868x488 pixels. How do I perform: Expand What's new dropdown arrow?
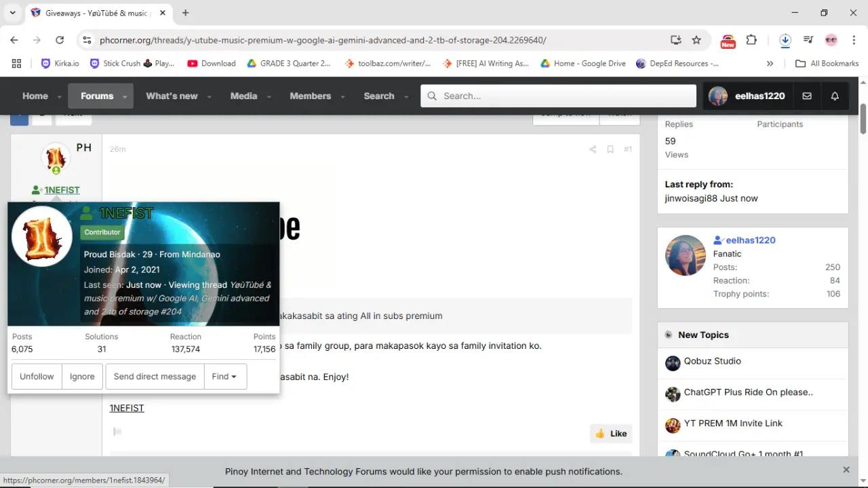pyautogui.click(x=209, y=96)
